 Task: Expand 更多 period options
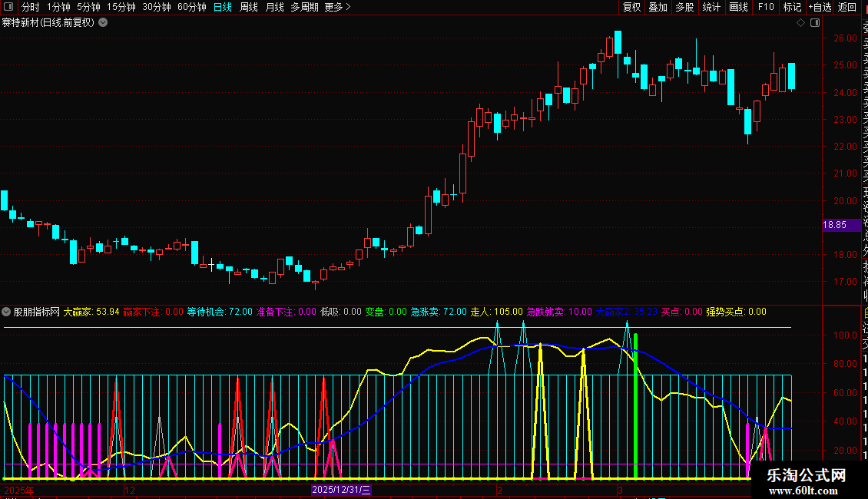click(x=337, y=8)
